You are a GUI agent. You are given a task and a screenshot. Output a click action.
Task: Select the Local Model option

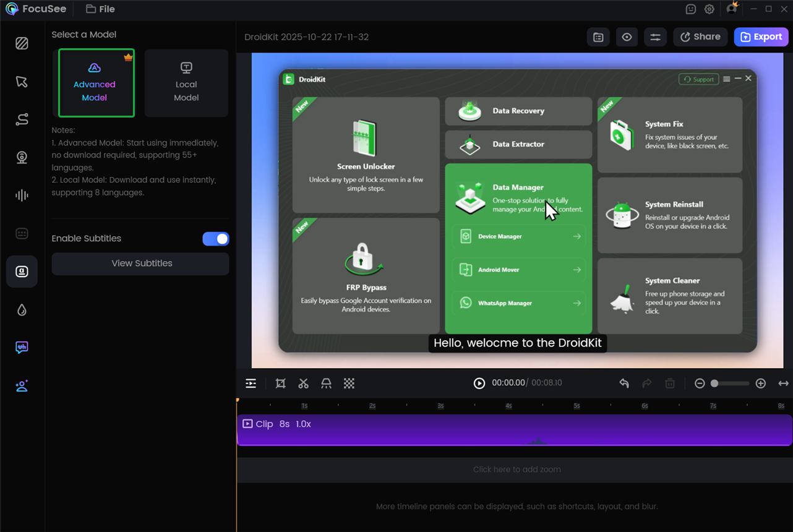tap(186, 83)
